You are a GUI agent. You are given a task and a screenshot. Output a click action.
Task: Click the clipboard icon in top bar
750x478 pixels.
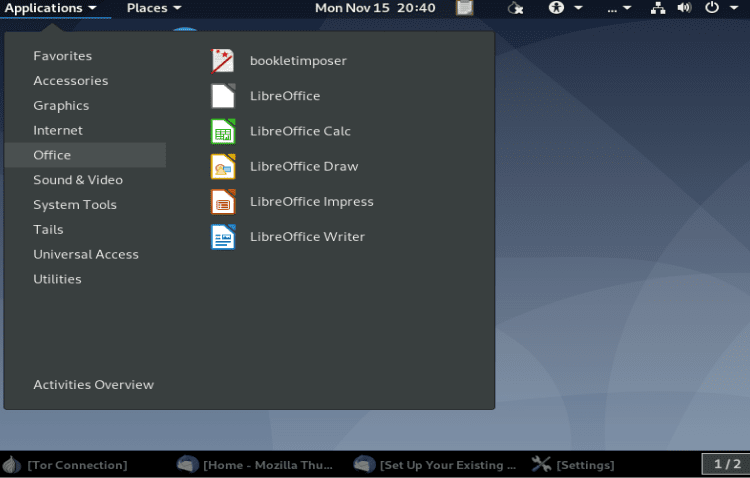pos(465,8)
